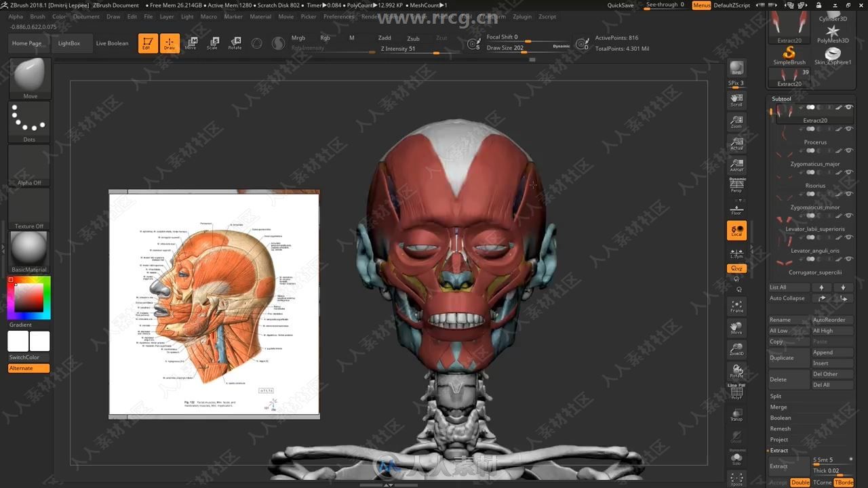The width and height of the screenshot is (868, 488).
Task: Toggle Local symmetry mode
Action: [x=736, y=231]
